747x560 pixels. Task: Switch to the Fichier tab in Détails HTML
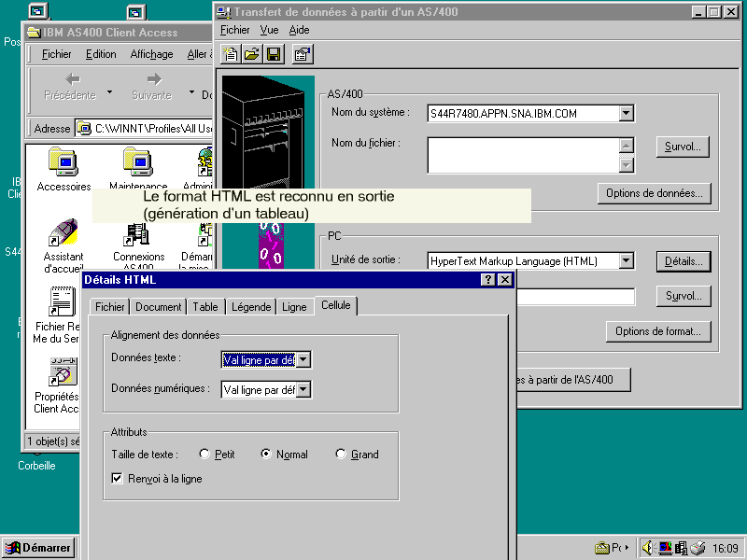tap(109, 307)
